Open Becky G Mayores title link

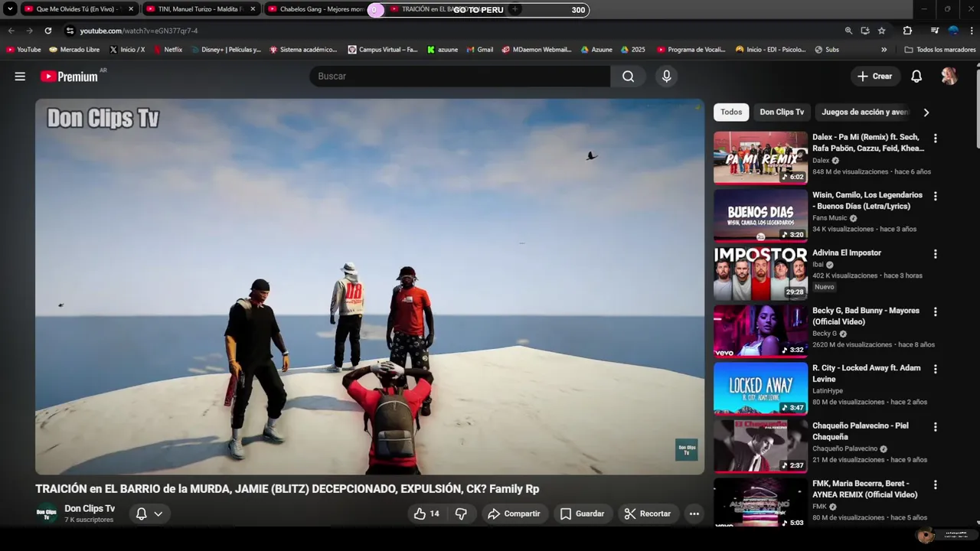tap(866, 316)
